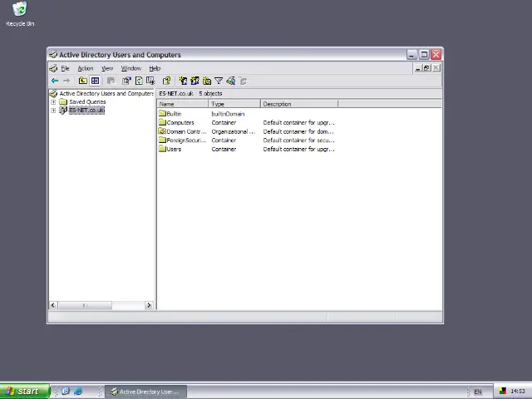Click the Back arrow in the toolbar
Viewport: 532px width, 399px height.
click(x=55, y=81)
